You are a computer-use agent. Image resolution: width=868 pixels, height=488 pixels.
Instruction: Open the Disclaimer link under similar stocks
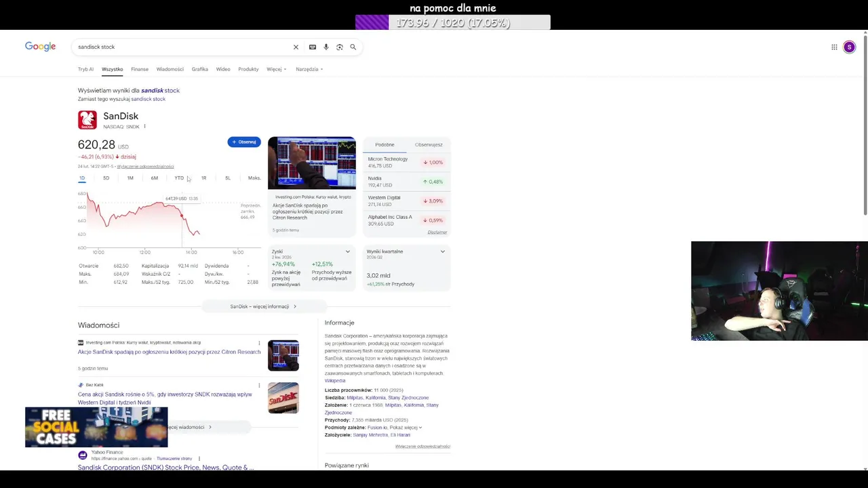pos(437,232)
